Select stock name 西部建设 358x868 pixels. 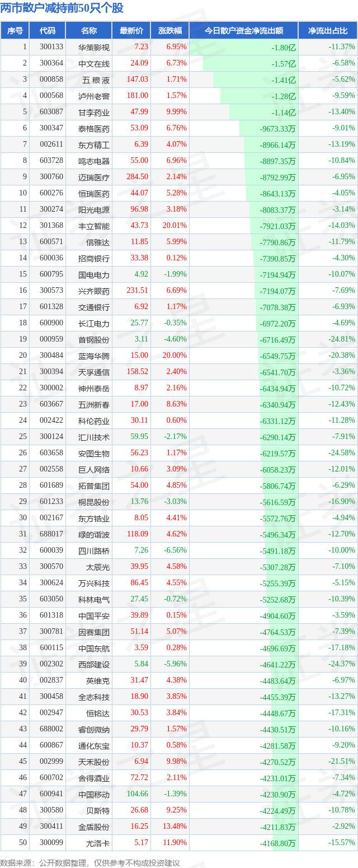click(94, 665)
